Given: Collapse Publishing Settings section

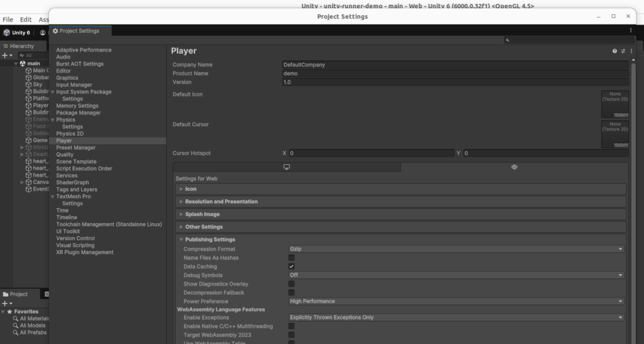Looking at the screenshot, I should pos(401,240).
